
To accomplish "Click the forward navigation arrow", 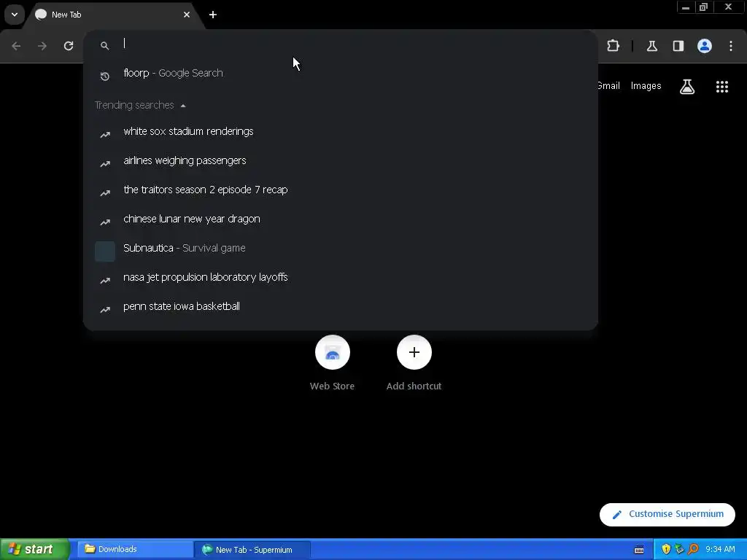I will tap(42, 46).
